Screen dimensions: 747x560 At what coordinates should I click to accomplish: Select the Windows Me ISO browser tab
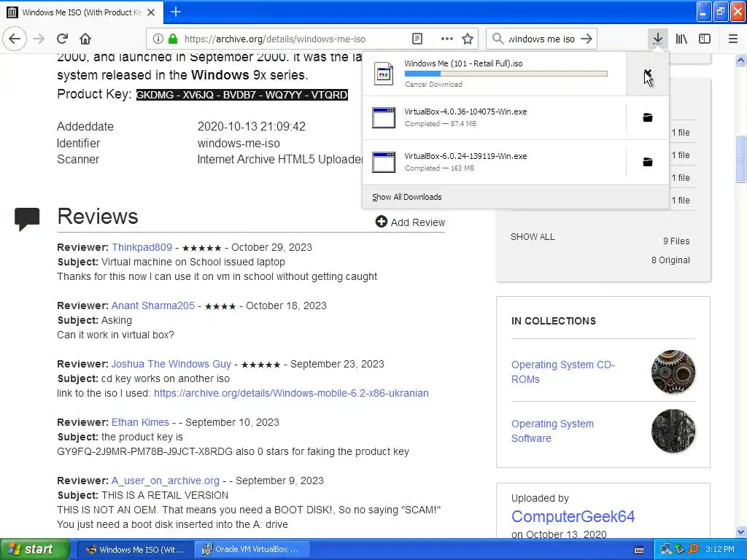(x=82, y=12)
